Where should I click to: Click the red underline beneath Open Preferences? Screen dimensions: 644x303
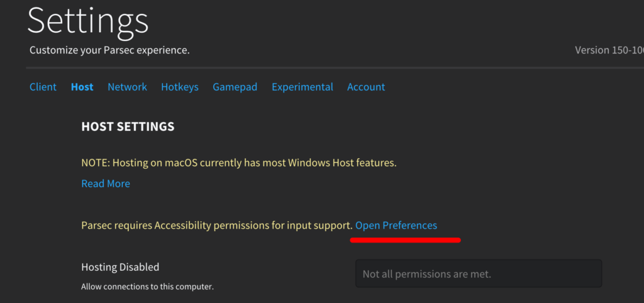[x=405, y=240]
